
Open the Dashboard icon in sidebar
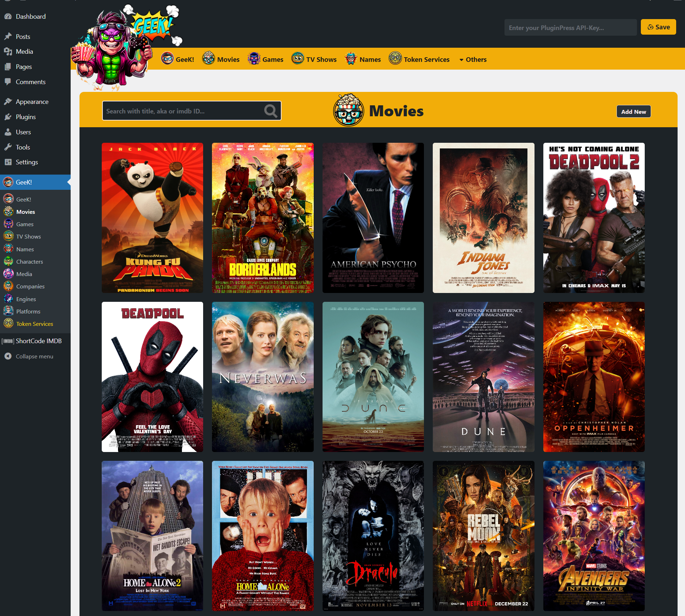click(x=8, y=17)
